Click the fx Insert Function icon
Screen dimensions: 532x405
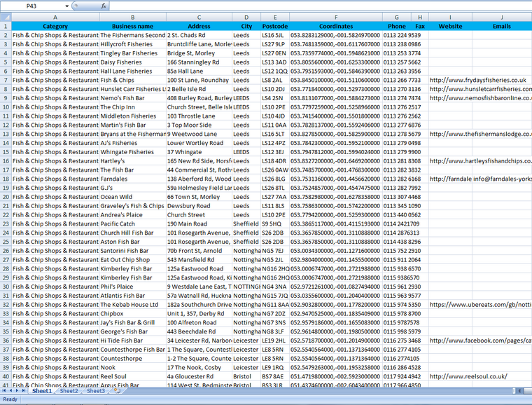point(104,6)
